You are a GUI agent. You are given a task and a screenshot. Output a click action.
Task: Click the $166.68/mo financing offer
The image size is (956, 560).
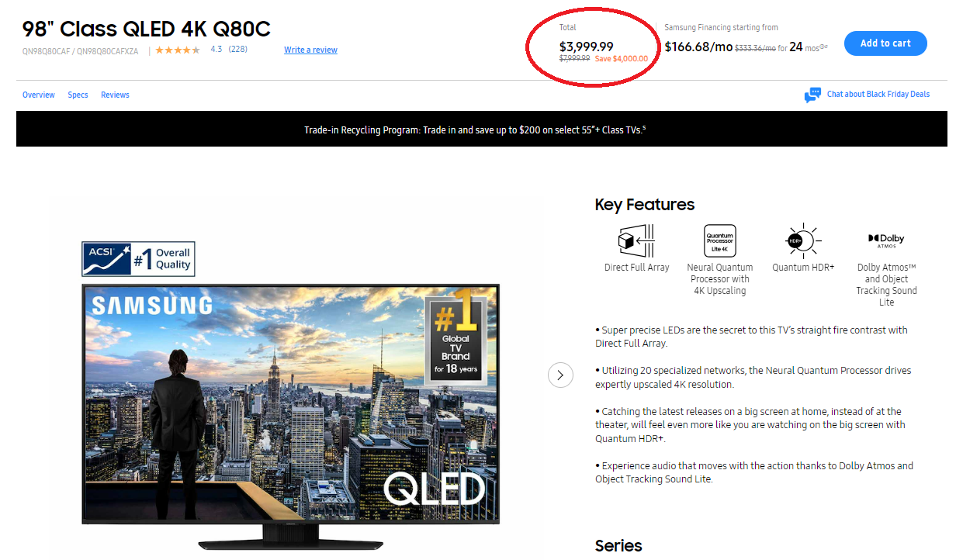[698, 47]
